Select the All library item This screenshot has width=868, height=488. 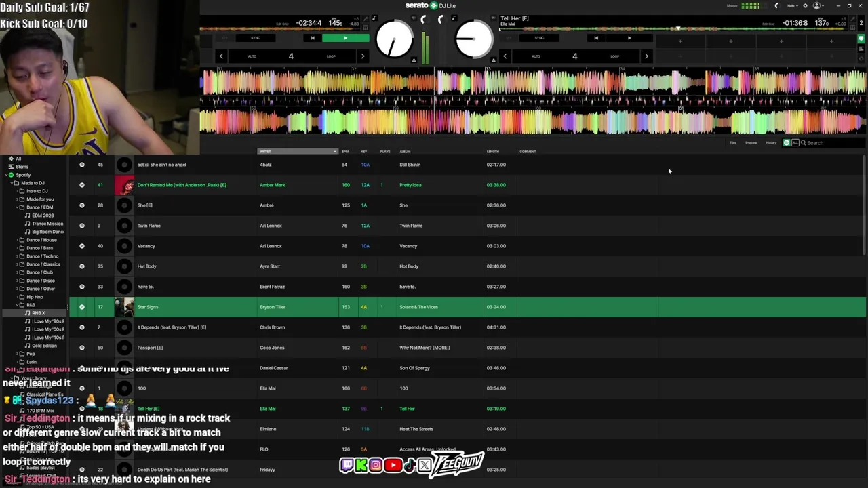point(18,159)
